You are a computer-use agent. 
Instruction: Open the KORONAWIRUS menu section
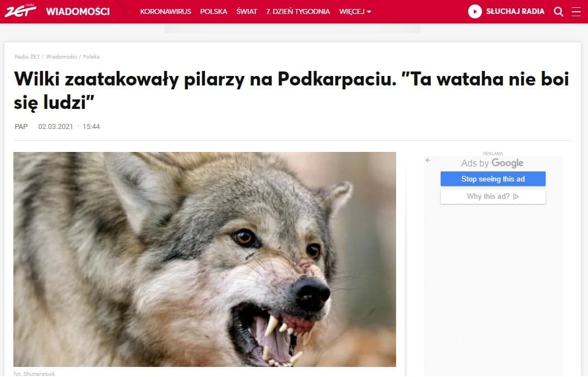click(165, 12)
